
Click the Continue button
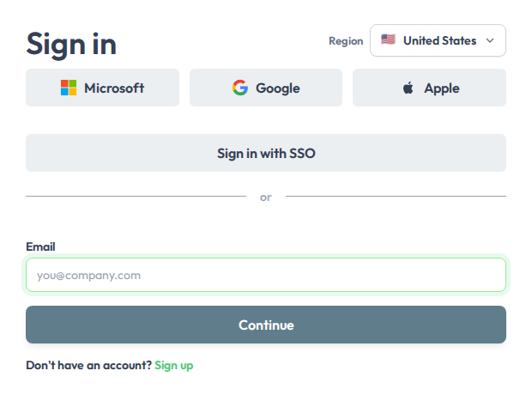[266, 325]
